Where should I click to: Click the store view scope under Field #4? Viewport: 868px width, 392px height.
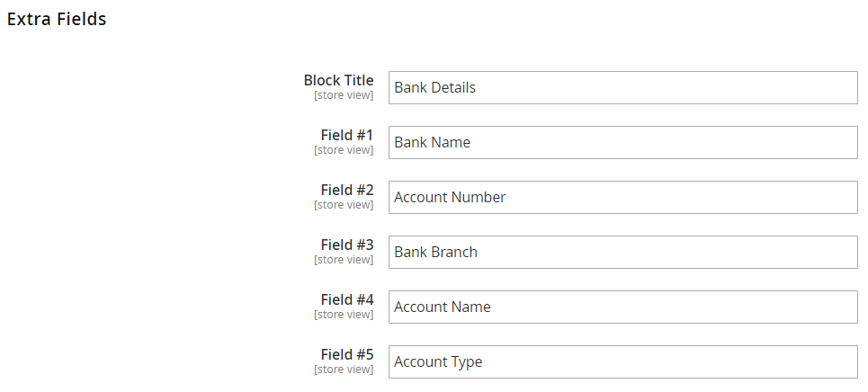pyautogui.click(x=344, y=315)
